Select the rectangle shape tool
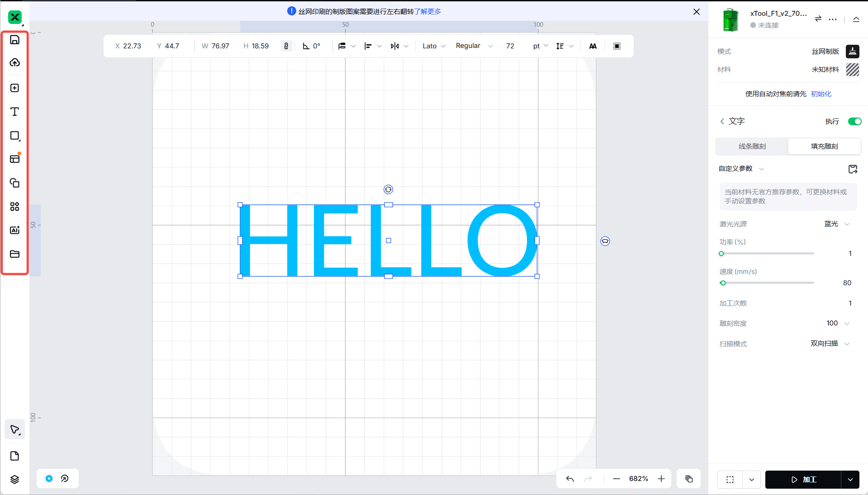Viewport: 868px width, 495px height. pyautogui.click(x=14, y=136)
